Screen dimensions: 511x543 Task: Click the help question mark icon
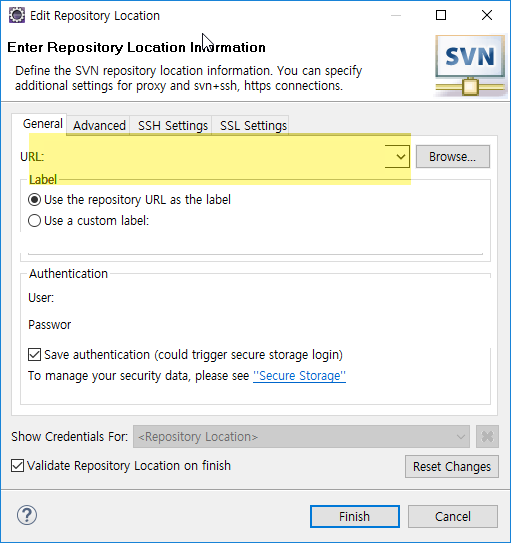[x=27, y=515]
